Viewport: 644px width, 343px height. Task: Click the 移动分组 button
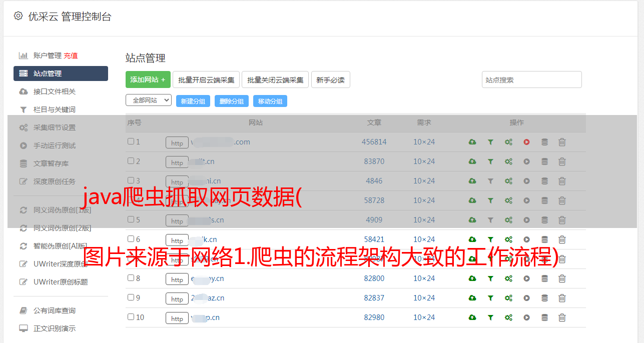pyautogui.click(x=270, y=101)
